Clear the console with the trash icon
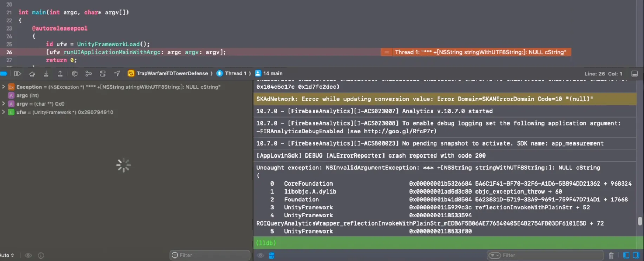The image size is (644, 261). [x=611, y=255]
